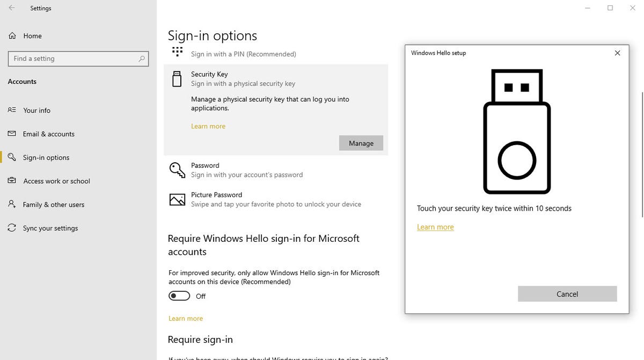
Task: Click Learn more below the Off toggle
Action: tap(186, 319)
